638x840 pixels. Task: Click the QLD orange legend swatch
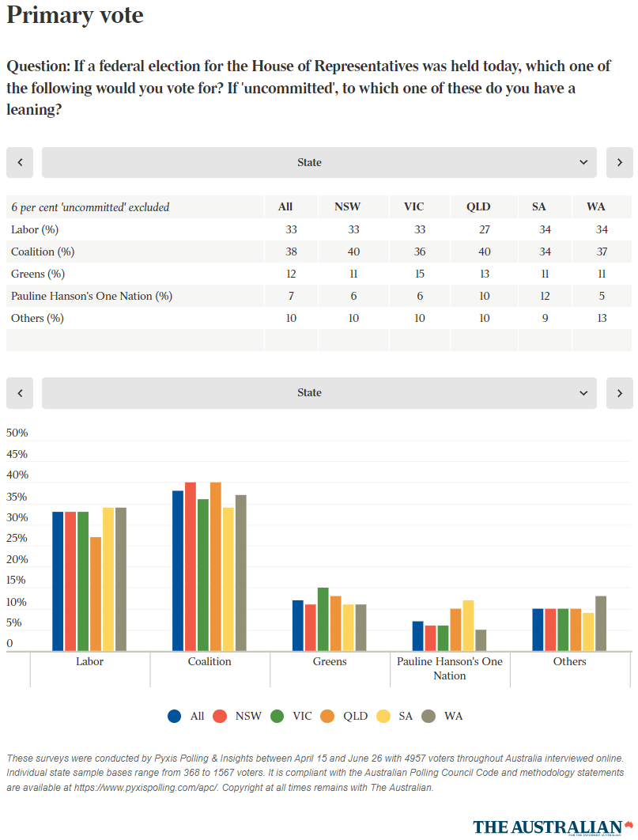coord(328,716)
